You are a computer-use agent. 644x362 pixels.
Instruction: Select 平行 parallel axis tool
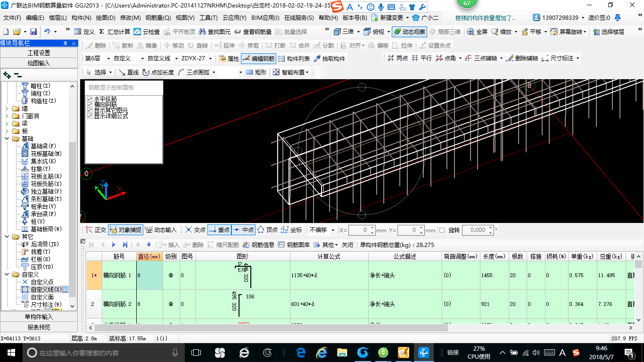pyautogui.click(x=421, y=58)
